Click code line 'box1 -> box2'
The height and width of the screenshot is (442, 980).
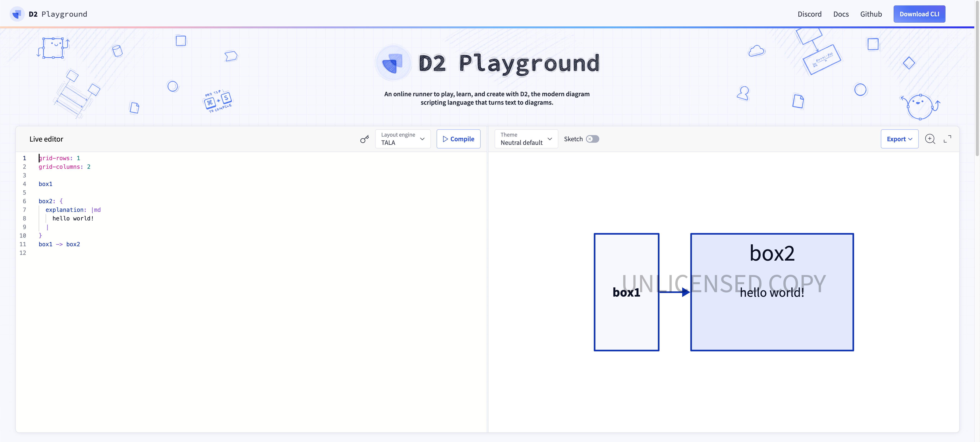(59, 244)
